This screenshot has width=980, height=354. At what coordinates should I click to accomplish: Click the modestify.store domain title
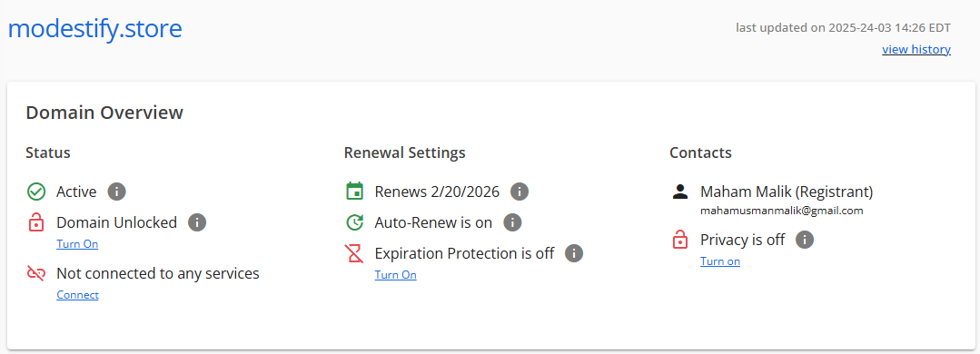pyautogui.click(x=95, y=29)
